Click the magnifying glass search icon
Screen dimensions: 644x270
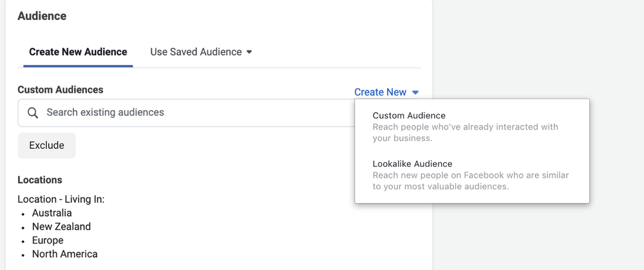coord(32,113)
